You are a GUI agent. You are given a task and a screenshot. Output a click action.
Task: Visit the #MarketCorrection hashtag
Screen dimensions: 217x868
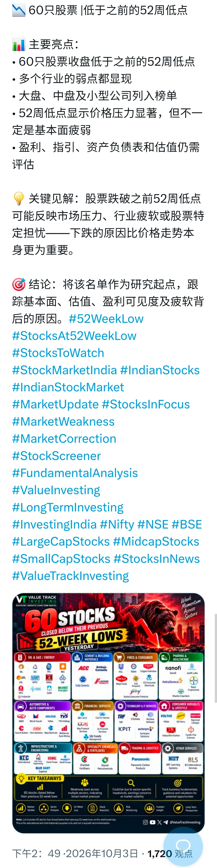point(64,439)
